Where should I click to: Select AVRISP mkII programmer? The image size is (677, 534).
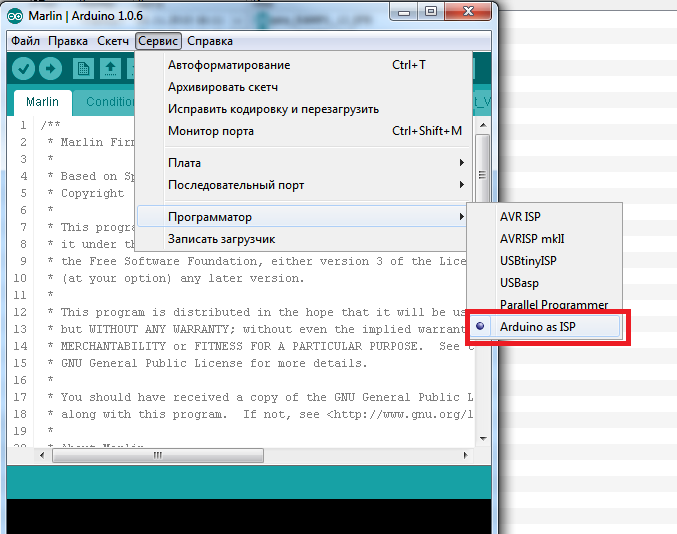pyautogui.click(x=545, y=239)
